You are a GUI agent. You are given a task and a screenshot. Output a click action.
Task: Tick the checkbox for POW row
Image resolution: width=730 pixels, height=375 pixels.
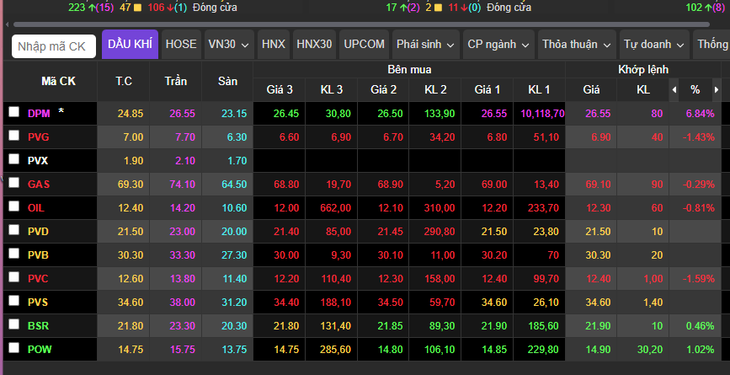tap(14, 348)
